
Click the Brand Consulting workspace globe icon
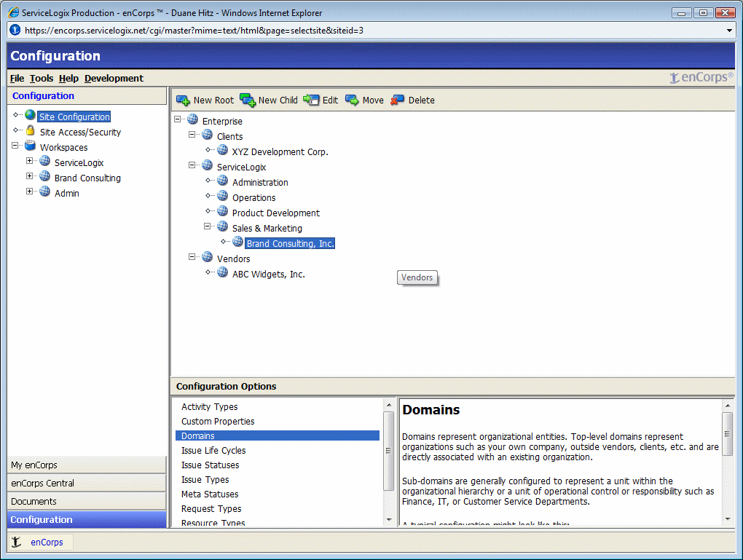pos(45,176)
